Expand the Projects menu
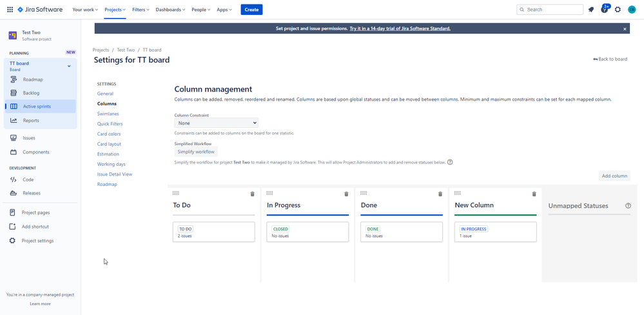Image resolution: width=644 pixels, height=315 pixels. tap(115, 10)
